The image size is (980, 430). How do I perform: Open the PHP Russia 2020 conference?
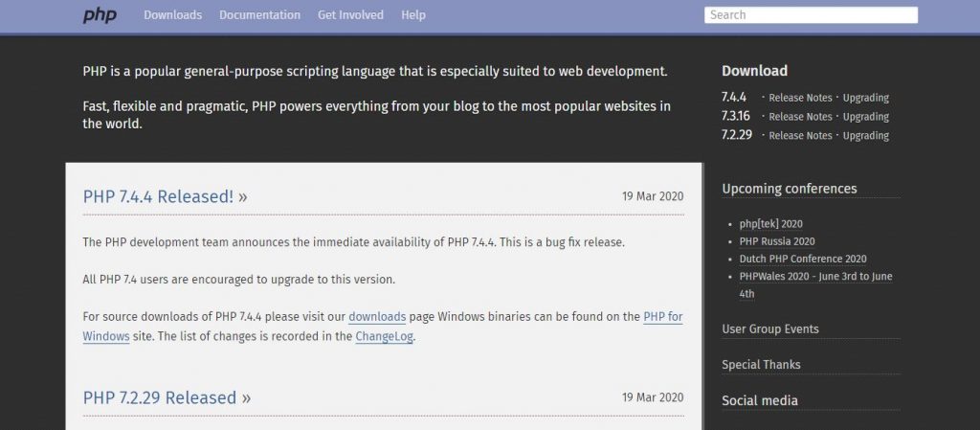(777, 242)
